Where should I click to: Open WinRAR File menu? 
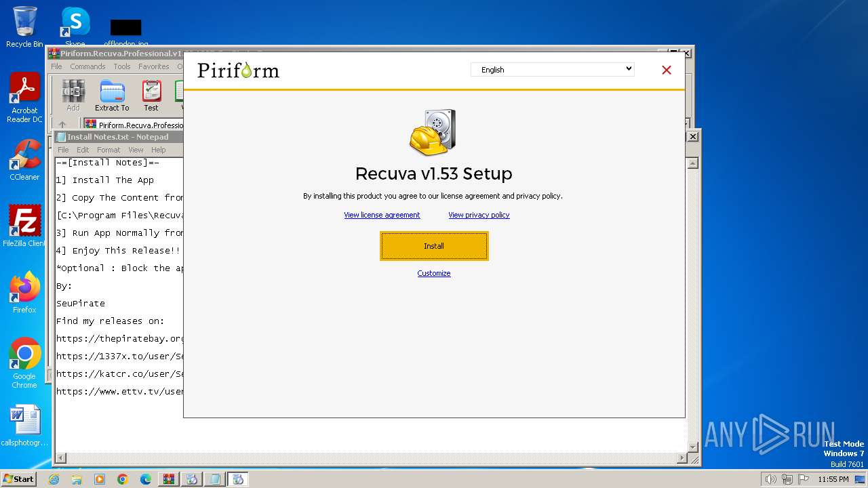point(56,66)
